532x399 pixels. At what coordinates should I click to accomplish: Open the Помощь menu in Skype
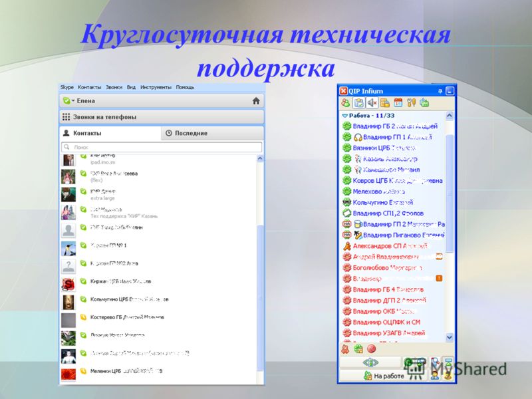[x=185, y=87]
